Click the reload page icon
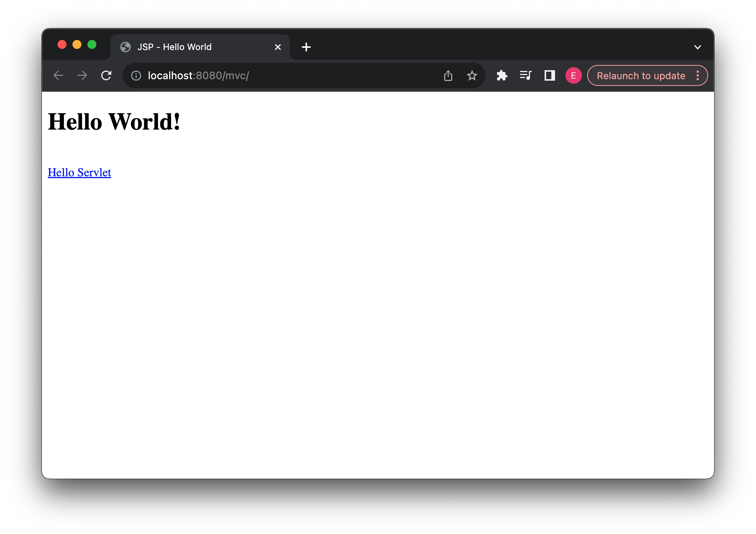Screen dimensions: 756x534 [106, 75]
